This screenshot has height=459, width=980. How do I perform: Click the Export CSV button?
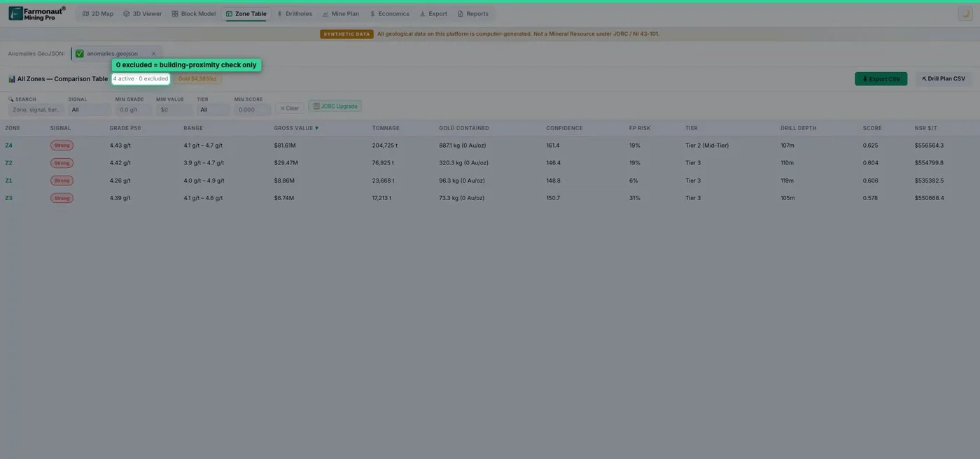[881, 79]
